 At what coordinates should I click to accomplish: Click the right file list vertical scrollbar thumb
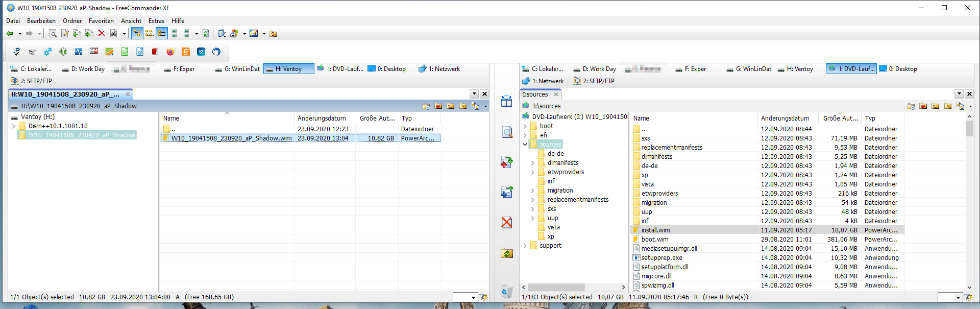(x=969, y=128)
